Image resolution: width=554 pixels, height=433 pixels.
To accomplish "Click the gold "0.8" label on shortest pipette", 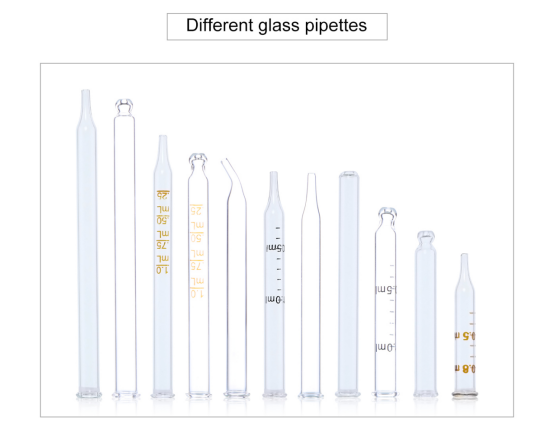I will pos(465,369).
